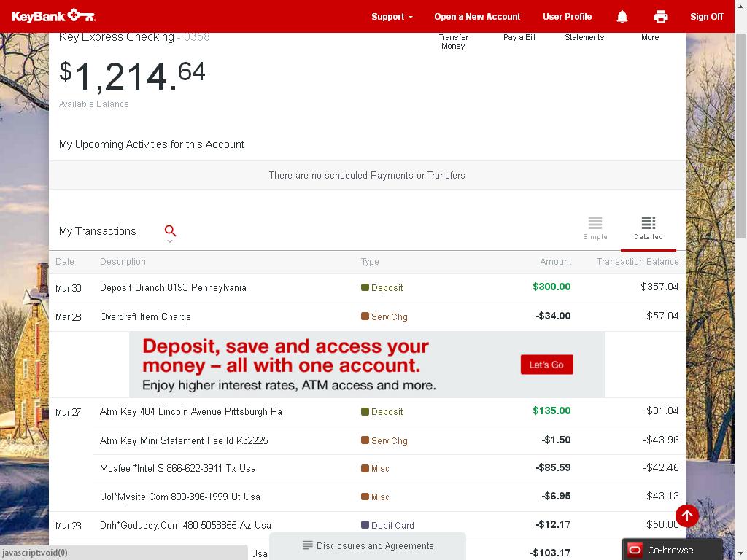Open the More actions menu
Image resolution: width=747 pixels, height=560 pixels.
[650, 37]
